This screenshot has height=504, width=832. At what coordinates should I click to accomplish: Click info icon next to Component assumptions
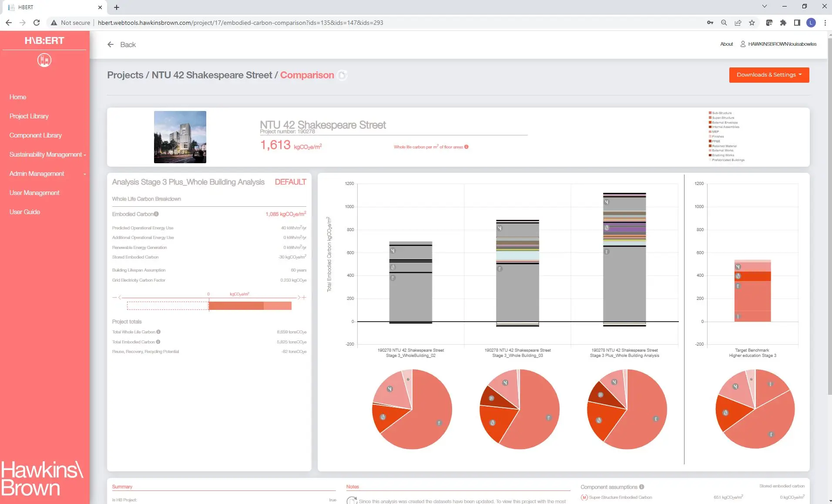pyautogui.click(x=642, y=487)
